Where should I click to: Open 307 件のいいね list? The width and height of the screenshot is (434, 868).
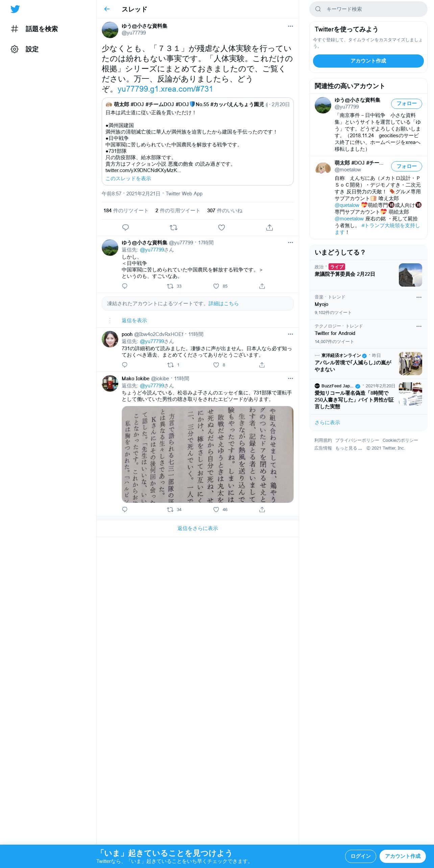[224, 211]
